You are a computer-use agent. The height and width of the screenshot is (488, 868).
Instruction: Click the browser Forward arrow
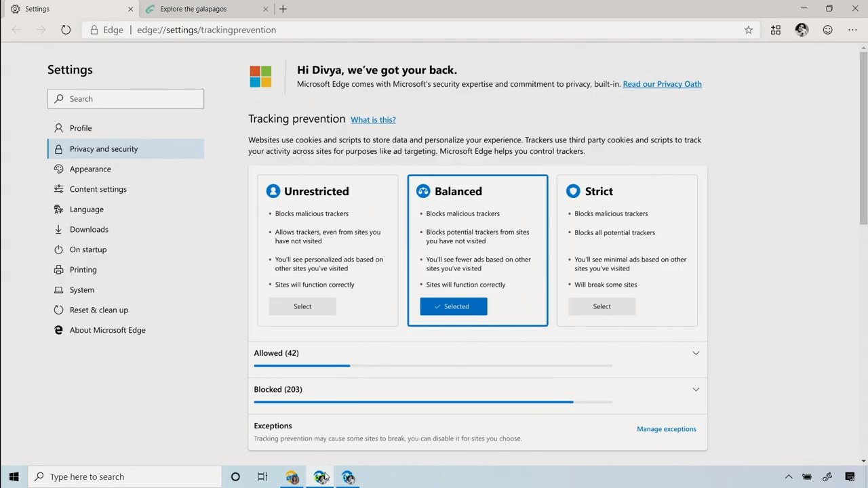(41, 30)
